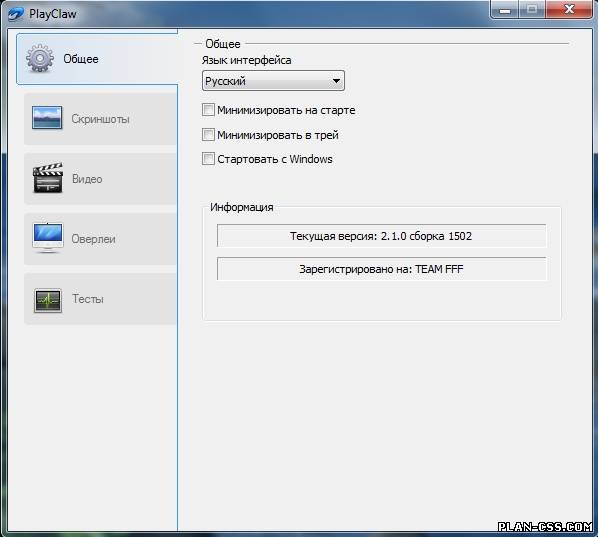Image resolution: width=598 pixels, height=537 pixels.
Task: Switch to the Скриншоты tab label
Action: [x=100, y=119]
